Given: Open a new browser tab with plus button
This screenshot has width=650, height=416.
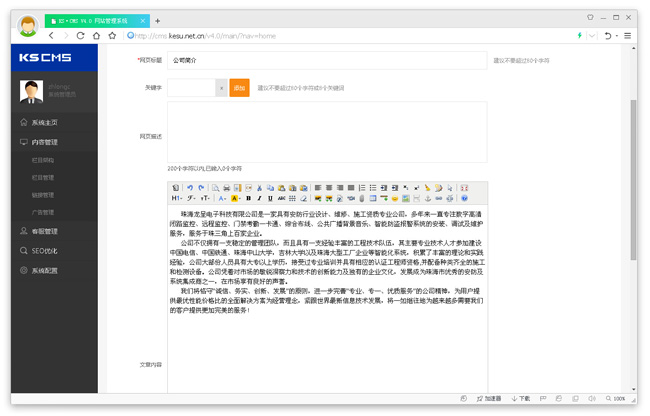Looking at the screenshot, I should coord(157,20).
